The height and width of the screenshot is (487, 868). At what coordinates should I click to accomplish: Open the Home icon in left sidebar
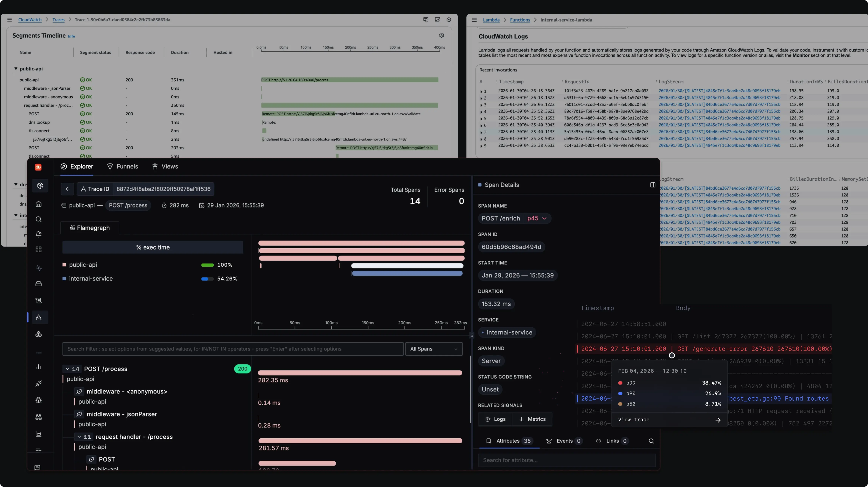tap(38, 204)
